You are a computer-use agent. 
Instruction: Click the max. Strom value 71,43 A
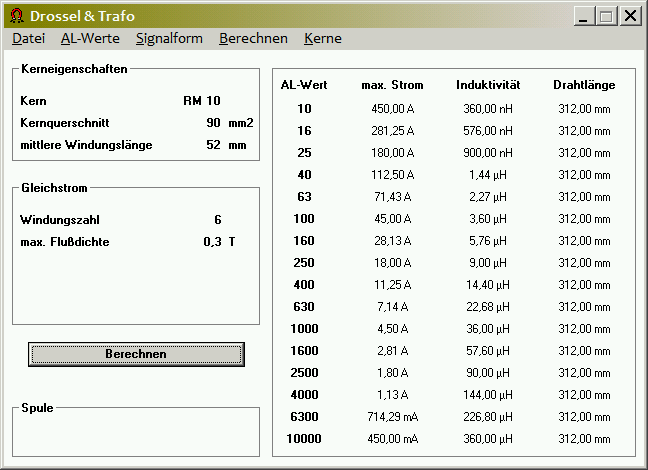pos(393,196)
